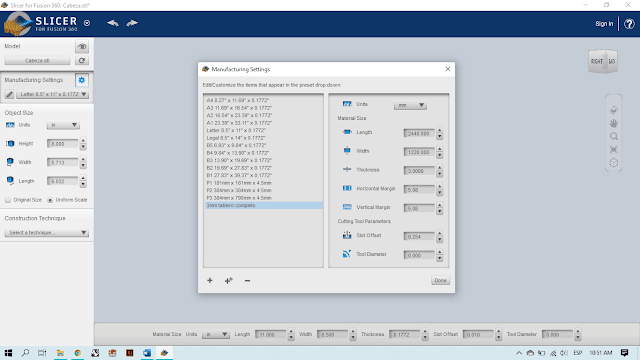Click the orbit tool in navigation bar
The width and height of the screenshot is (640, 360).
coord(613,110)
